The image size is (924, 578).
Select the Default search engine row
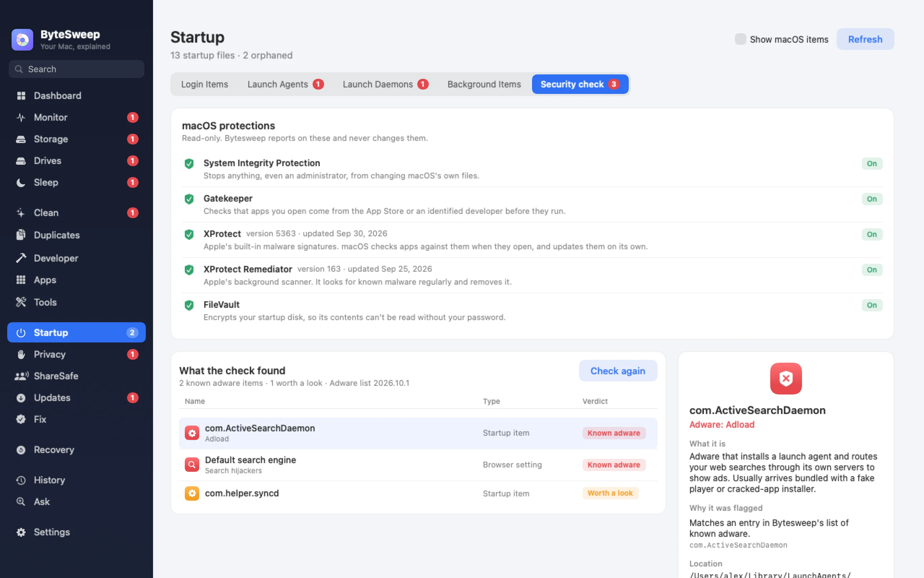[418, 465]
